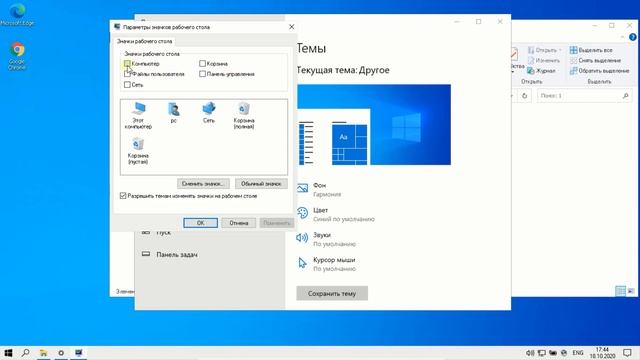Check the Компьютер checkbox
The width and height of the screenshot is (640, 360).
[127, 64]
